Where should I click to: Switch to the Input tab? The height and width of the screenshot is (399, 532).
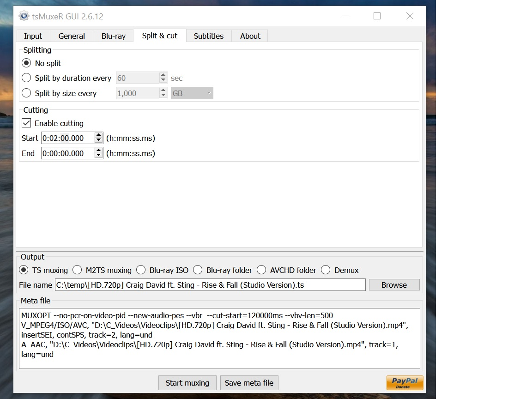point(33,36)
